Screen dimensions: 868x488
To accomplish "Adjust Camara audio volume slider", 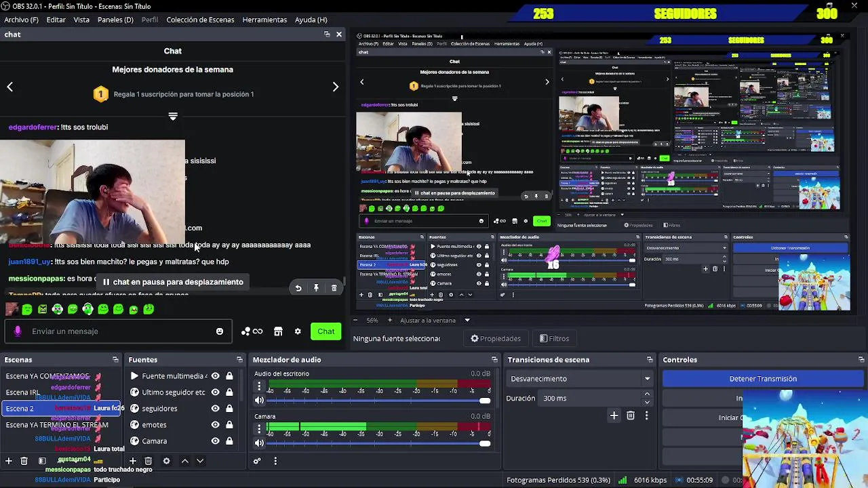I will [379, 443].
